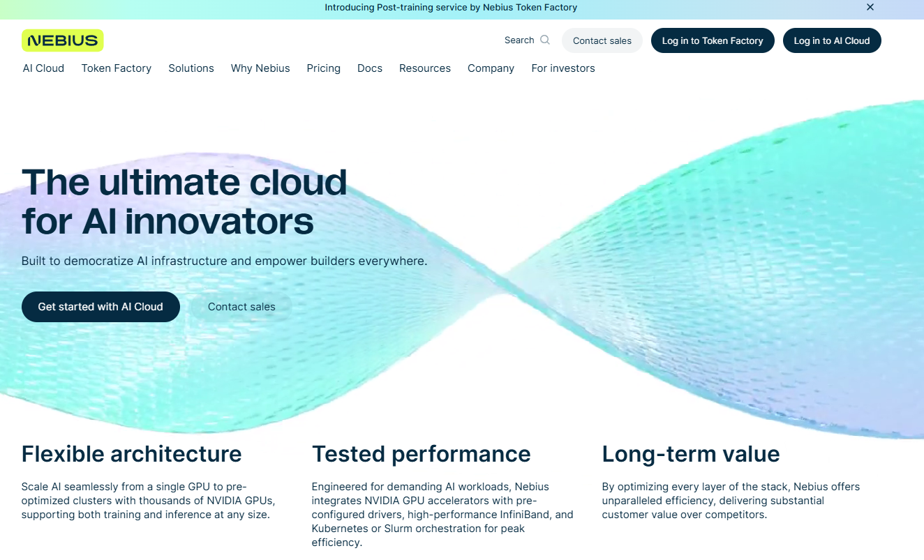
Task: Click Contact sales in the header
Action: coord(602,41)
